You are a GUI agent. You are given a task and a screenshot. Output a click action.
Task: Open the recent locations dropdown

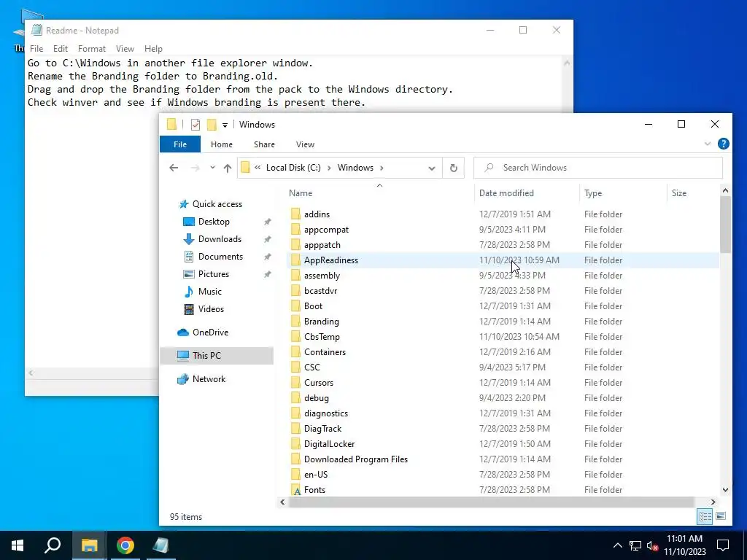coord(212,168)
